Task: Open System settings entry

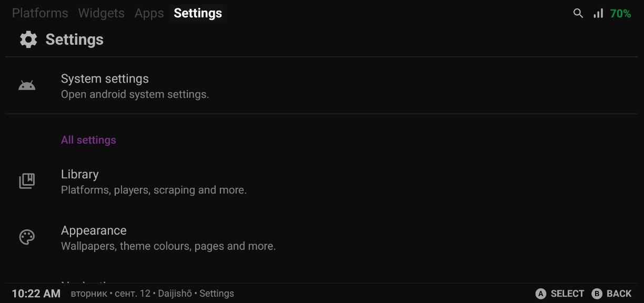Action: pos(321,86)
